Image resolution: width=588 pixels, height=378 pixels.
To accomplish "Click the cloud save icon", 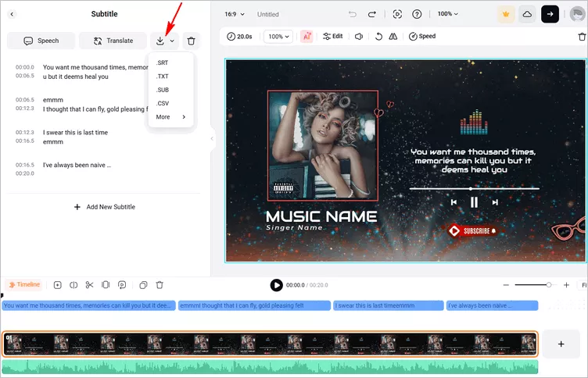I will click(x=527, y=14).
